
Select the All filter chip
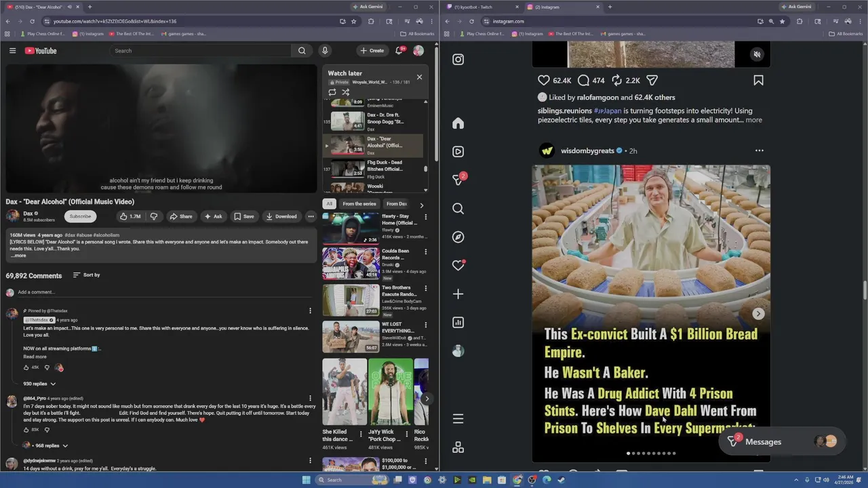click(329, 204)
